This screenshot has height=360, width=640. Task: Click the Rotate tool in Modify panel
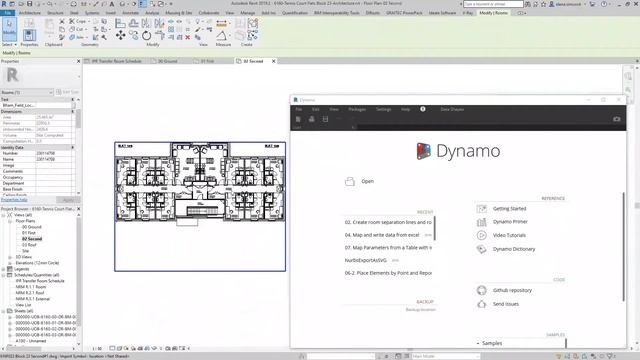tap(147, 36)
